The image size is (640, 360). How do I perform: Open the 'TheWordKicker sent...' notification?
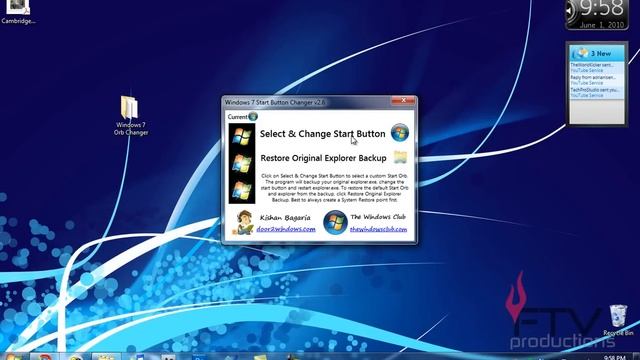[x=597, y=67]
